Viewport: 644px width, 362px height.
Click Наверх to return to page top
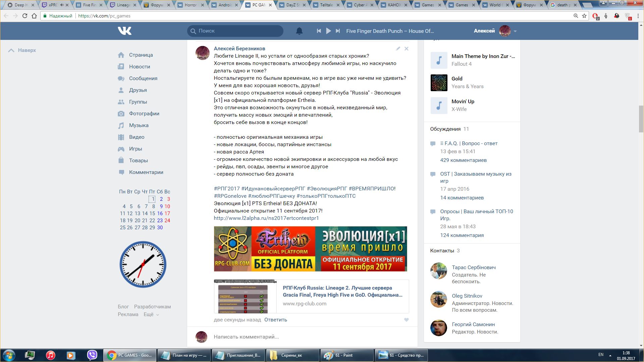point(22,50)
